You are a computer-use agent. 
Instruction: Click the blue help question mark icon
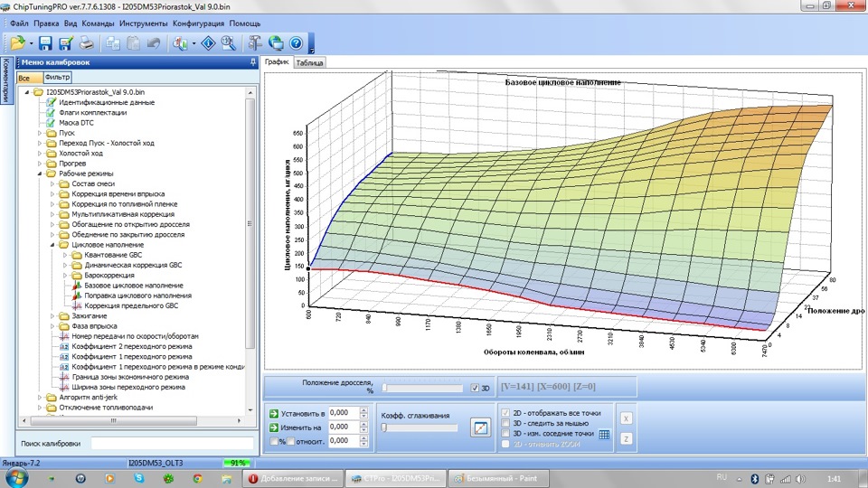point(295,42)
